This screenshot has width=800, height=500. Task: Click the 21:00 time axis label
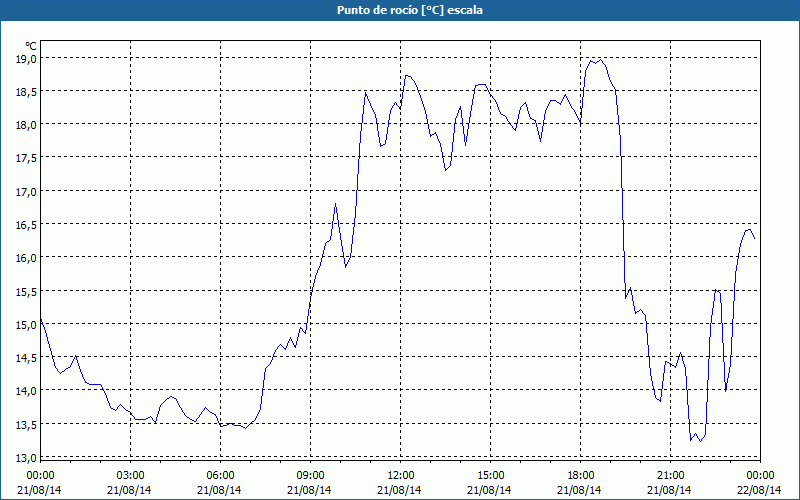[670, 476]
